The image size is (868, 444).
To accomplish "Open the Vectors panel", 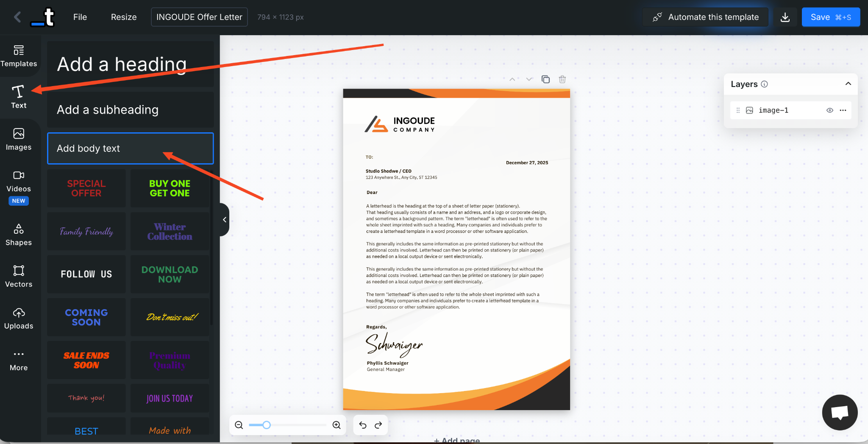I will click(19, 276).
